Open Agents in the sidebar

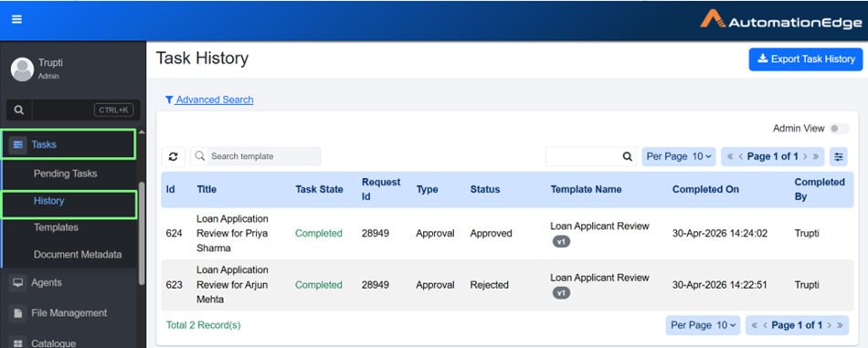pyautogui.click(x=47, y=283)
